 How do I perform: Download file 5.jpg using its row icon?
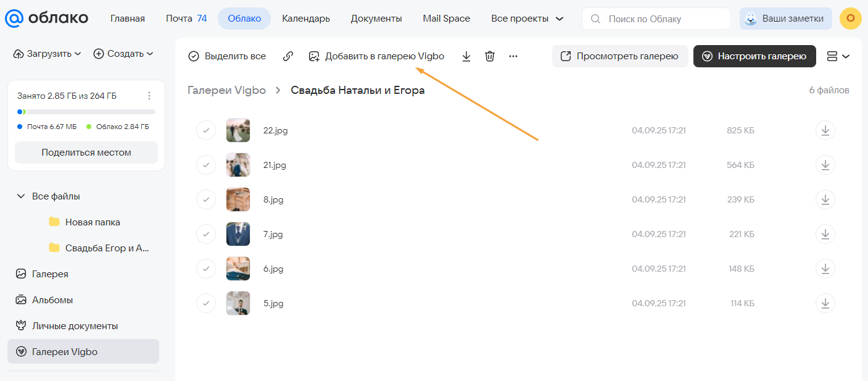[x=825, y=303]
